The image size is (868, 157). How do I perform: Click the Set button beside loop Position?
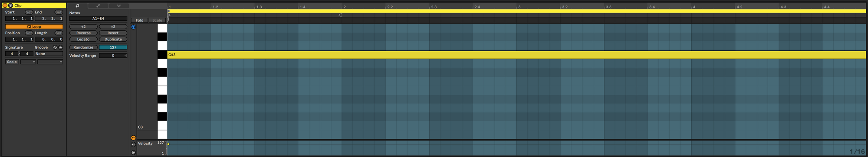(x=29, y=33)
